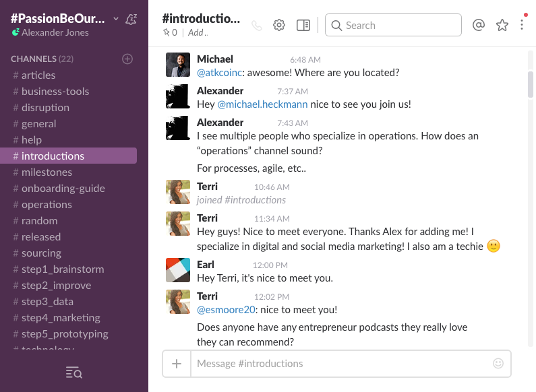The height and width of the screenshot is (392, 536).
Task: Focus the Message #introductions input
Action: (x=340, y=364)
